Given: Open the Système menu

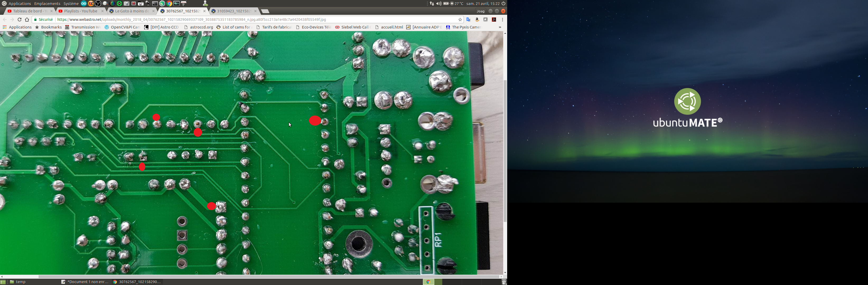Looking at the screenshot, I should [x=71, y=3].
